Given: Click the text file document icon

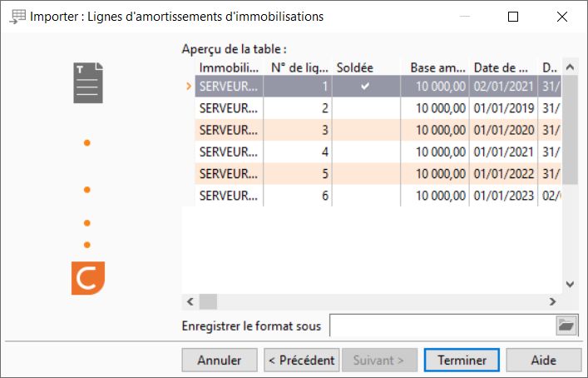Looking at the screenshot, I should 88,83.
